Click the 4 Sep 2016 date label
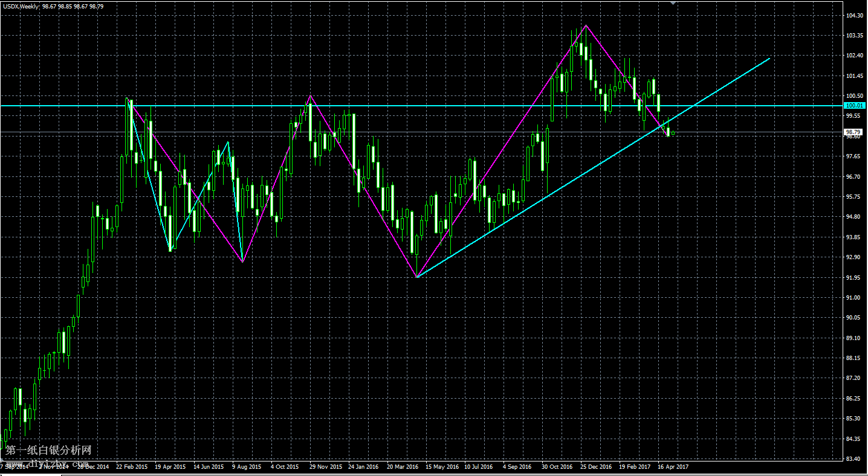Viewport: 868px width, 476px height. [x=517, y=467]
